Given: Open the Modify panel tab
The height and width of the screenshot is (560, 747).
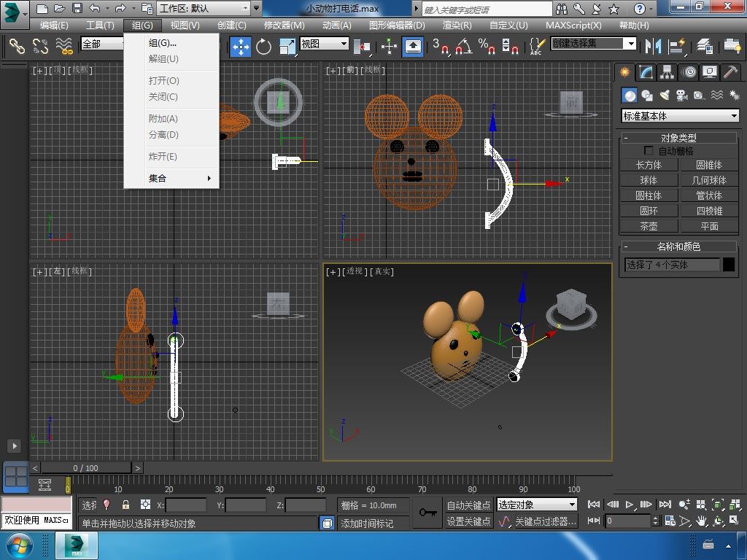Looking at the screenshot, I should [646, 72].
